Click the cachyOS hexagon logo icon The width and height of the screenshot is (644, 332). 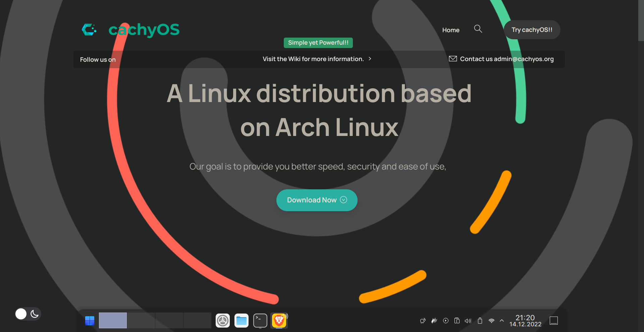click(89, 30)
